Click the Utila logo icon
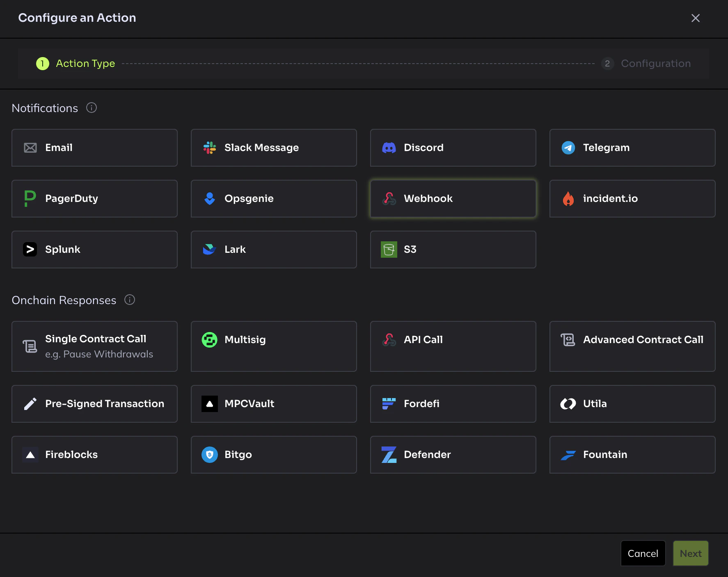Image resolution: width=728 pixels, height=577 pixels. tap(568, 404)
